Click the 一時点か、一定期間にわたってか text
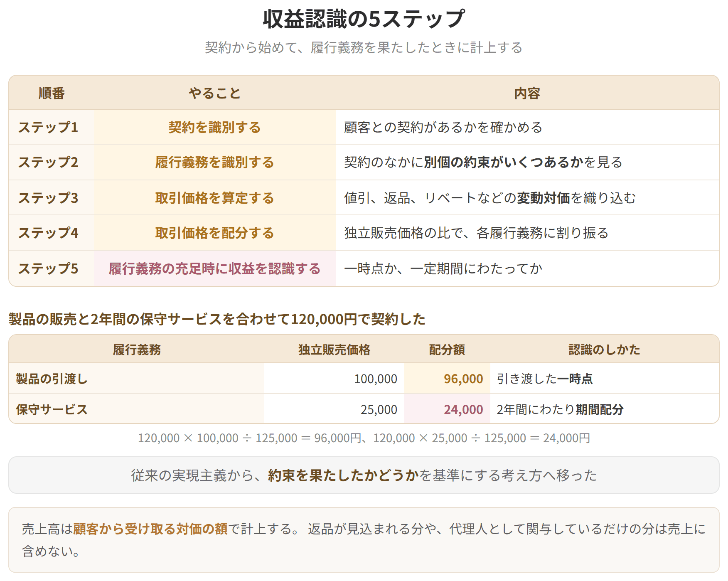Viewport: 728px width, 581px height. [x=443, y=268]
